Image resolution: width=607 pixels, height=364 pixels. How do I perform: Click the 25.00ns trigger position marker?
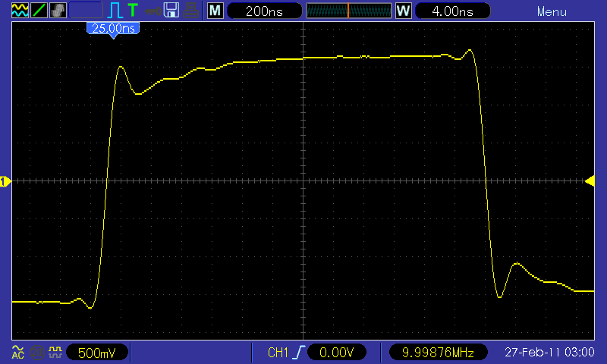tap(113, 29)
